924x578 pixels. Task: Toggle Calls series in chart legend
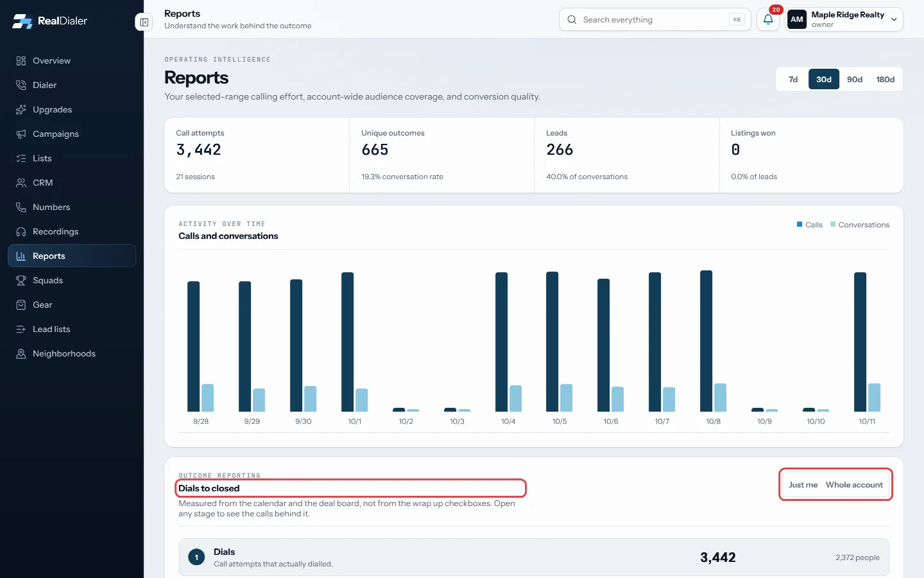[x=810, y=225]
